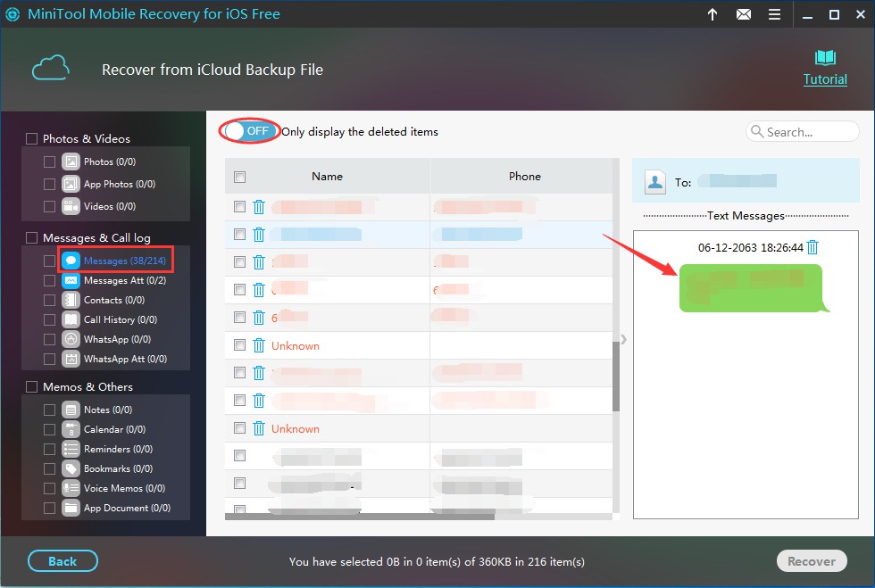The image size is (875, 588).
Task: Select Messages Att (0/2) category
Action: [124, 280]
